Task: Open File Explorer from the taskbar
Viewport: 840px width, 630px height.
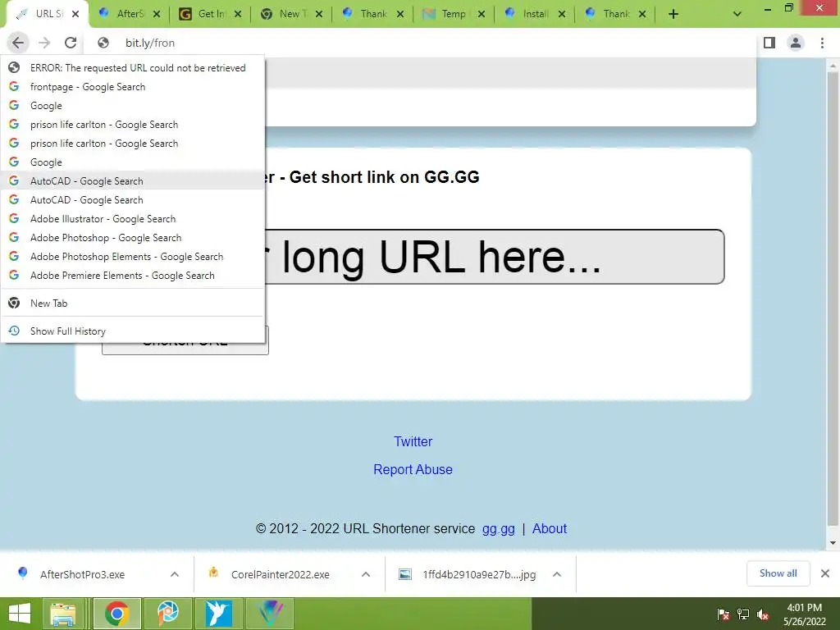Action: [62, 614]
